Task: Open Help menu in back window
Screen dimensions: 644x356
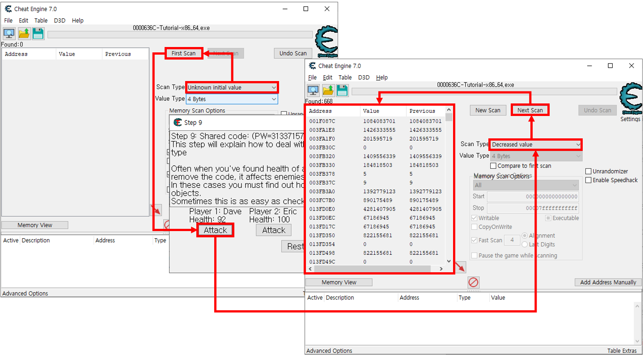Action: pyautogui.click(x=78, y=21)
